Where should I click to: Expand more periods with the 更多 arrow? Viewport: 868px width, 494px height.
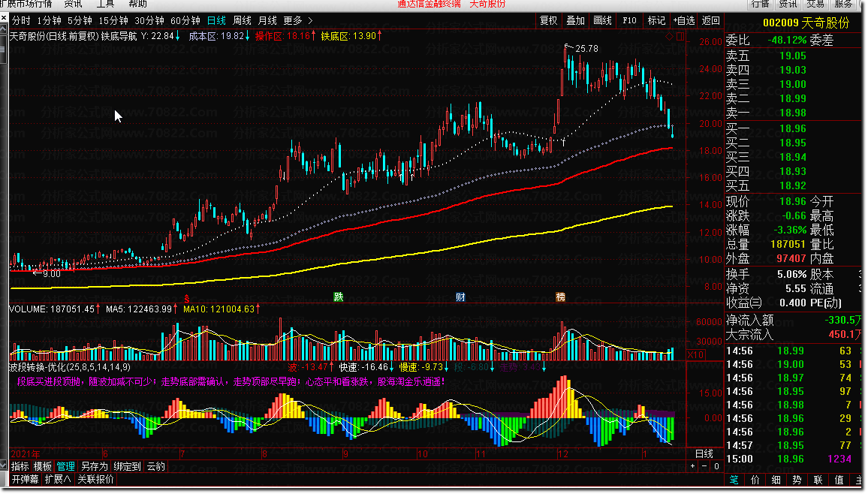point(310,20)
